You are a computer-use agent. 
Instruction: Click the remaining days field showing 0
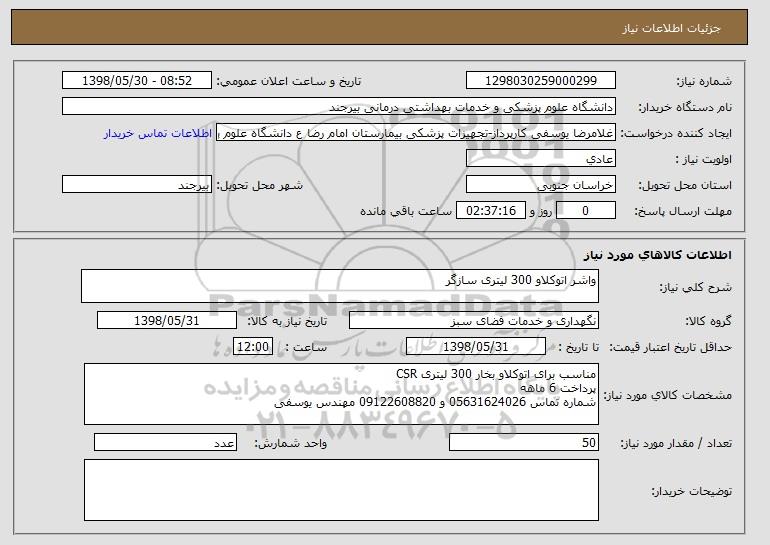coord(585,211)
